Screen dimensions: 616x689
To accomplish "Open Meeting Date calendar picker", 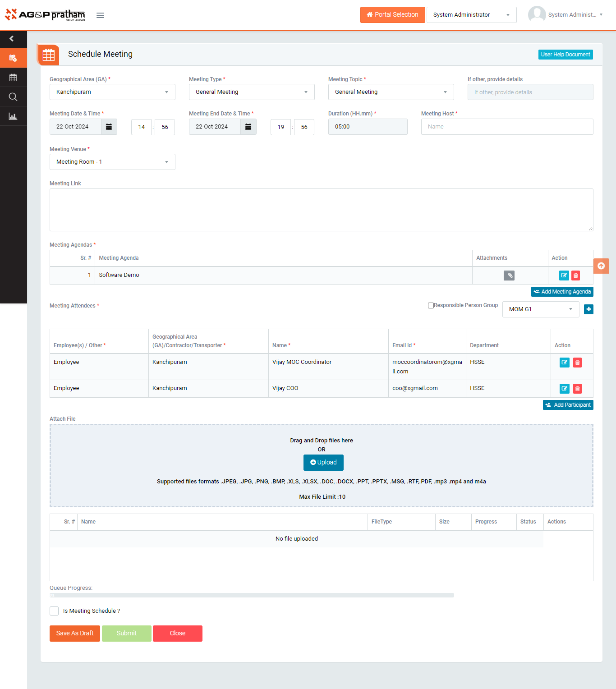I will [109, 127].
